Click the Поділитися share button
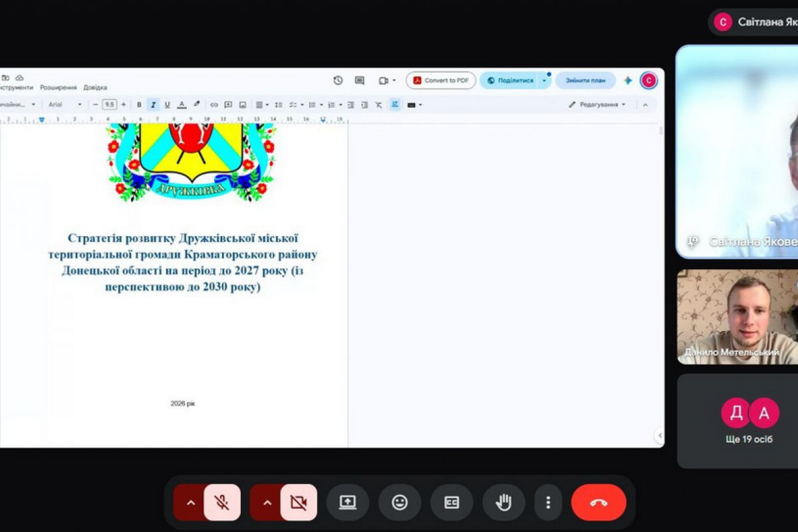Viewport: 798px width, 532px height. (509, 80)
